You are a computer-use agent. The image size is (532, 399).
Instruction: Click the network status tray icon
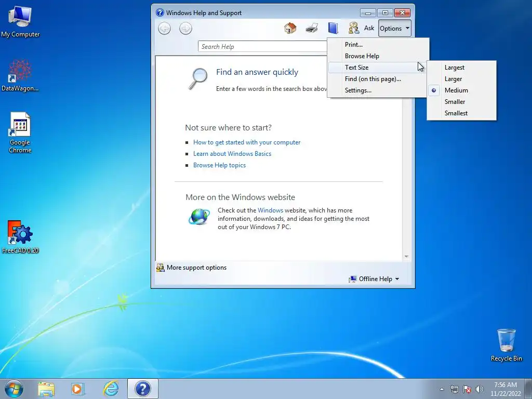454,389
